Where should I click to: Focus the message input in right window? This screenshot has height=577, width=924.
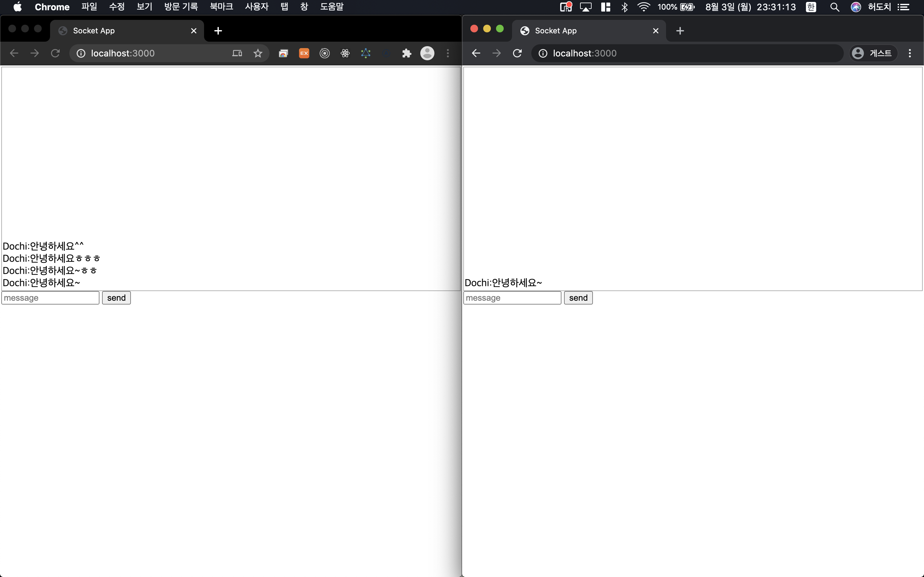[x=512, y=298]
